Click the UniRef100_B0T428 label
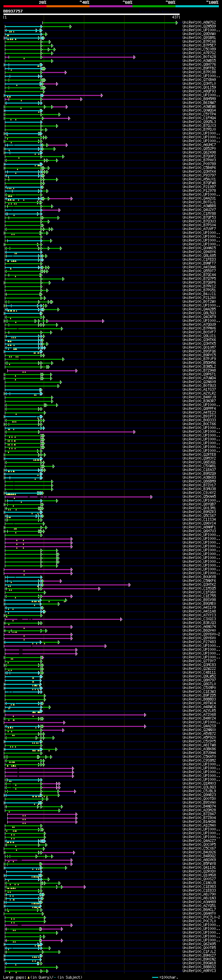 point(199,57)
